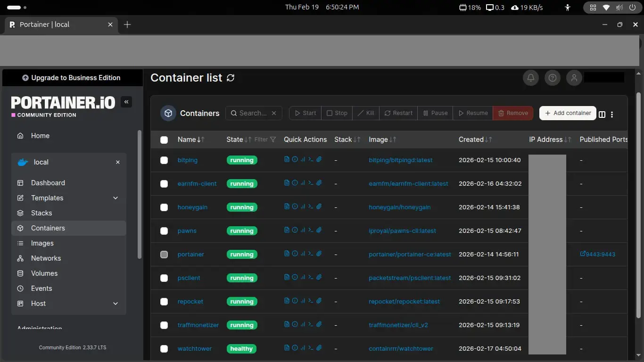Open the published port 9443:9443 link
644x362 pixels.
click(x=597, y=254)
